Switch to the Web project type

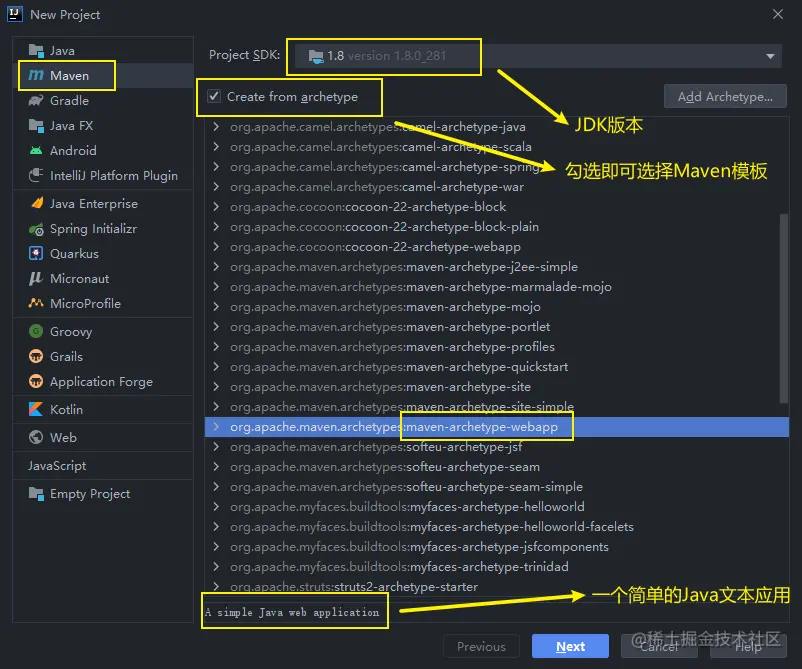coord(63,437)
